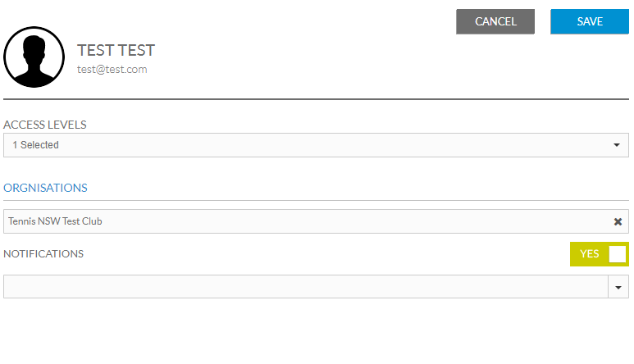Remove Tennis NSW Test Club with X icon
This screenshot has width=634, height=364.
click(x=618, y=221)
